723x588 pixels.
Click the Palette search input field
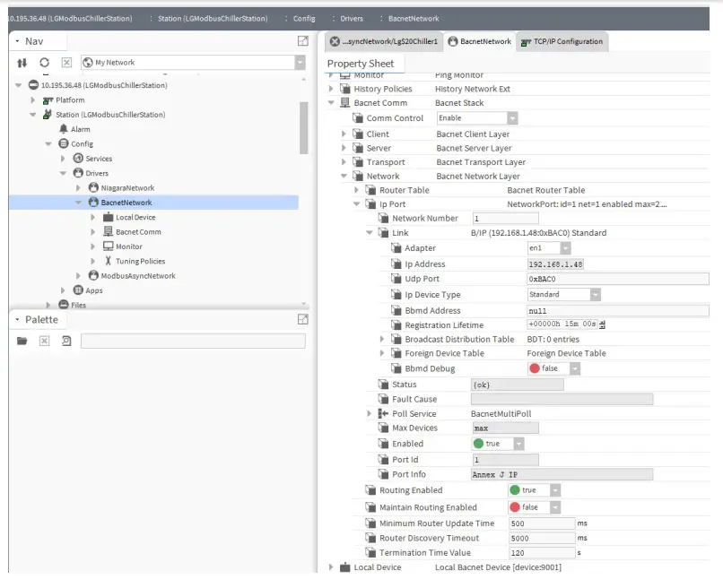[193, 341]
